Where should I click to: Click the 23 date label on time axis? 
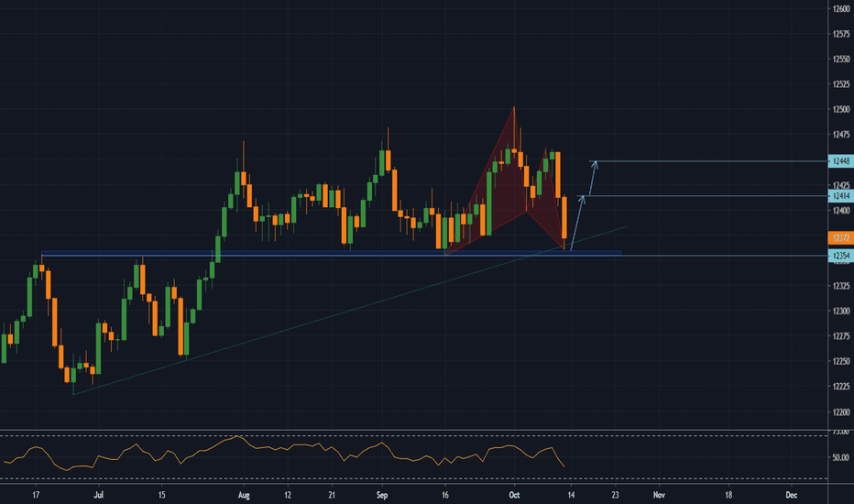pos(615,495)
